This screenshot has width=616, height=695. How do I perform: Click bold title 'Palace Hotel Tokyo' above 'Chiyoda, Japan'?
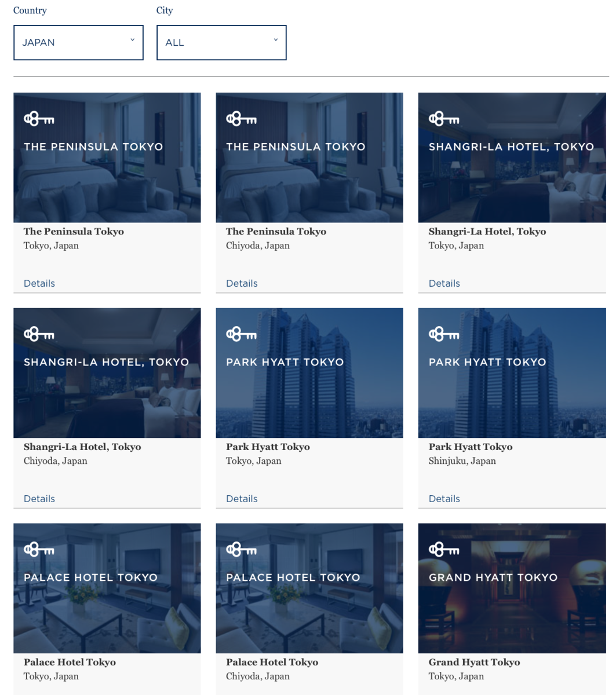click(x=272, y=663)
